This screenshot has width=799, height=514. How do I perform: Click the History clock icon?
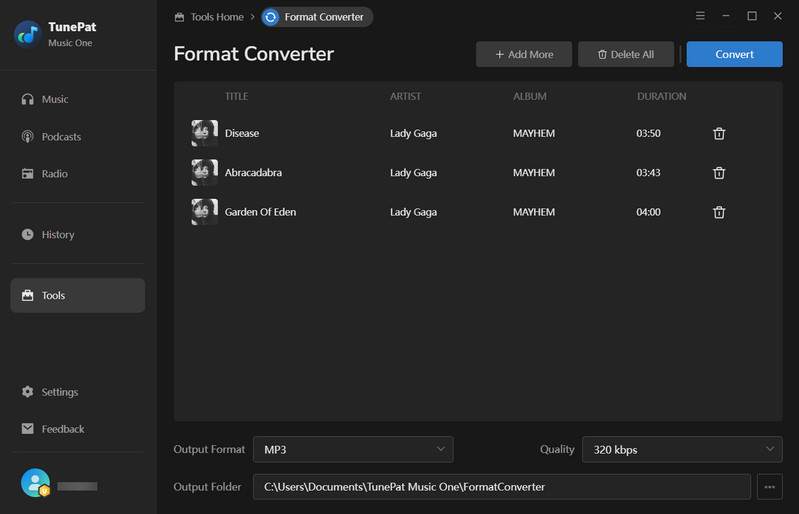pyautogui.click(x=28, y=234)
